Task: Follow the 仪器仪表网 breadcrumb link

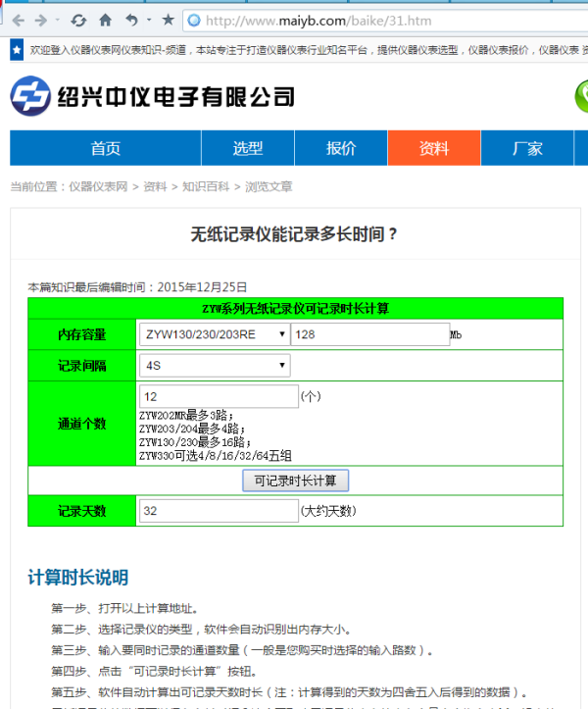Action: (x=98, y=186)
